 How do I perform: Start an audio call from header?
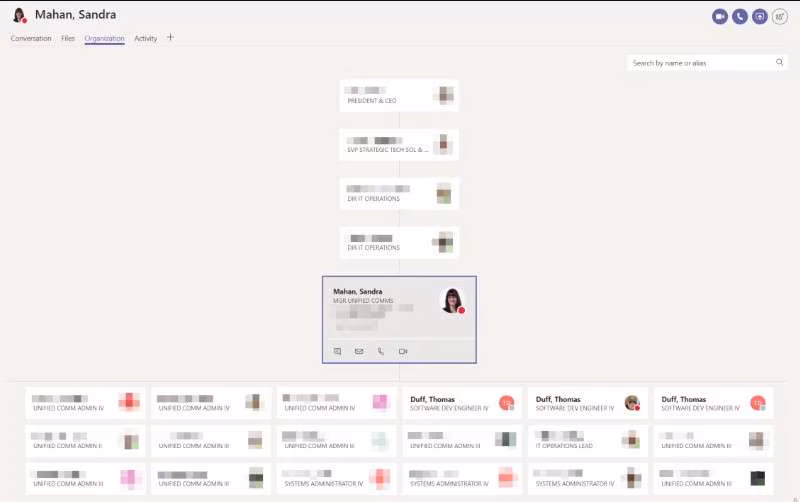pyautogui.click(x=740, y=17)
